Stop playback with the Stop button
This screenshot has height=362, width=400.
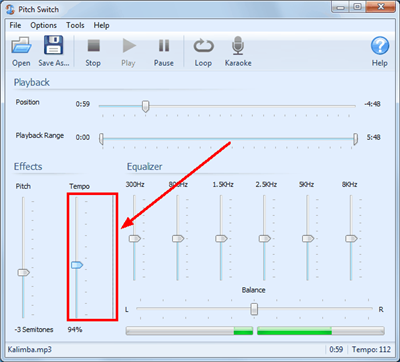[x=93, y=45]
